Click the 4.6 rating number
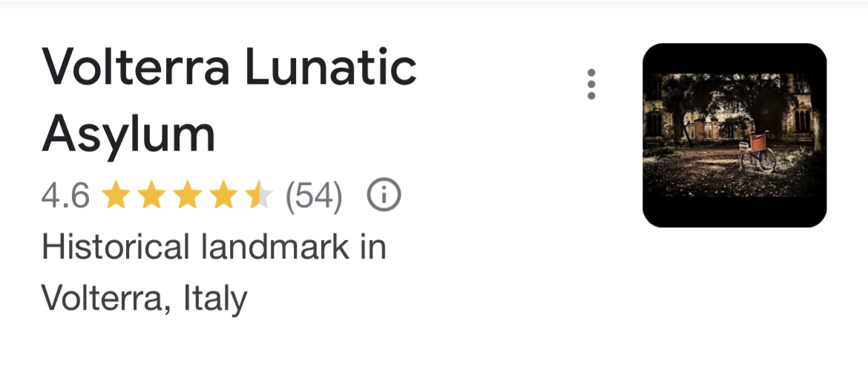This screenshot has height=384, width=868. point(65,195)
